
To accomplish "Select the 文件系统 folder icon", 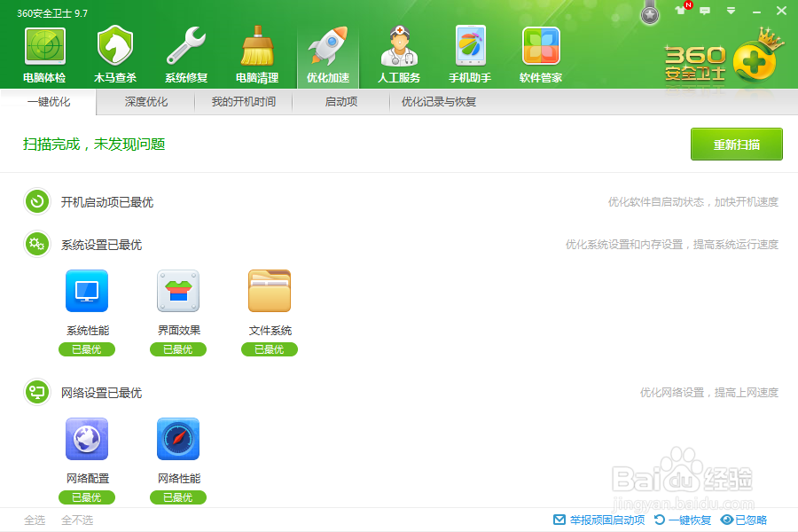I will [270, 291].
